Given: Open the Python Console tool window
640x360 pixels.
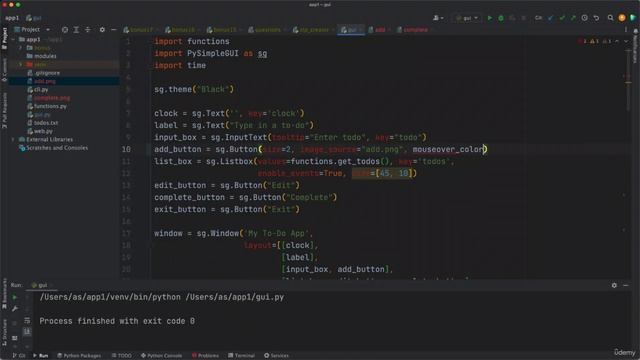Looking at the screenshot, I should (x=162, y=356).
